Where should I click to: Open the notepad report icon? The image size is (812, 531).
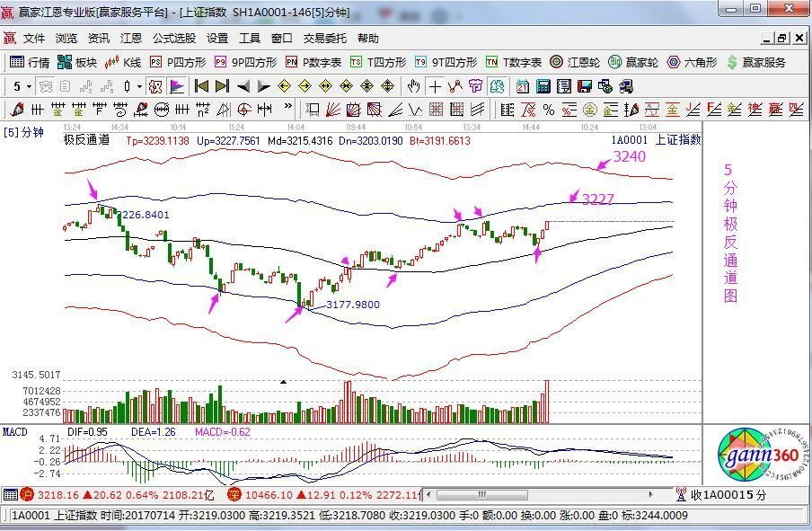[x=564, y=86]
